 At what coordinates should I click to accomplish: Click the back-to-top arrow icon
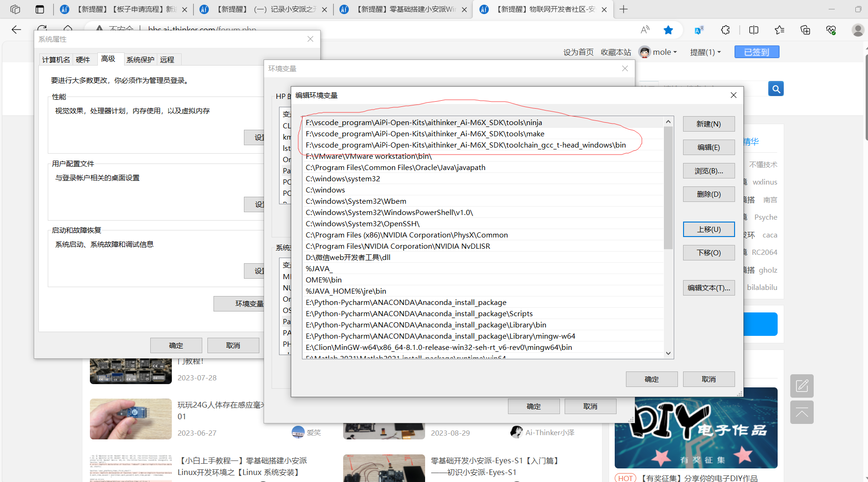click(x=802, y=412)
